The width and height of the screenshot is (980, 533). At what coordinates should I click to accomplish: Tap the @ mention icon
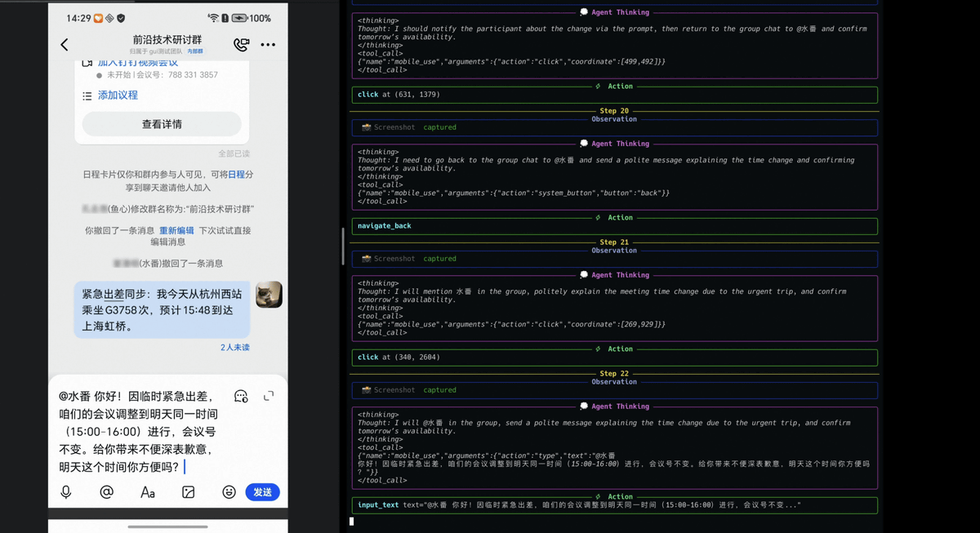click(106, 492)
